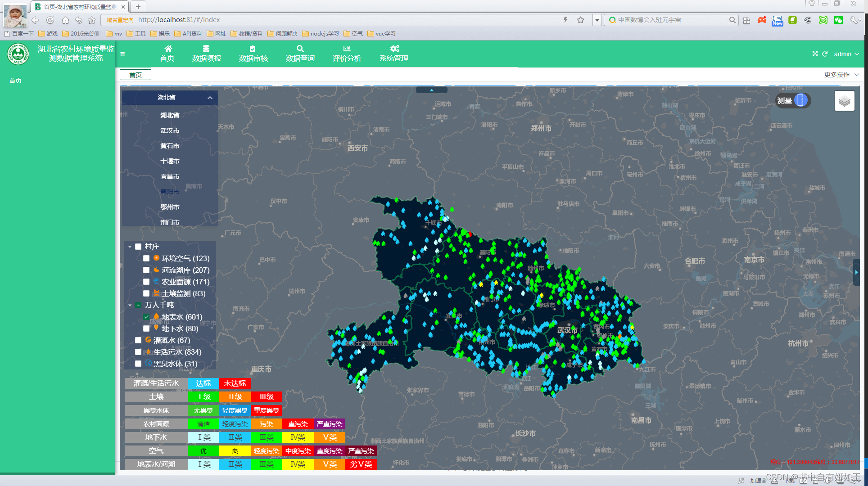Toggle fullscreen icon next to admin

pyautogui.click(x=815, y=54)
